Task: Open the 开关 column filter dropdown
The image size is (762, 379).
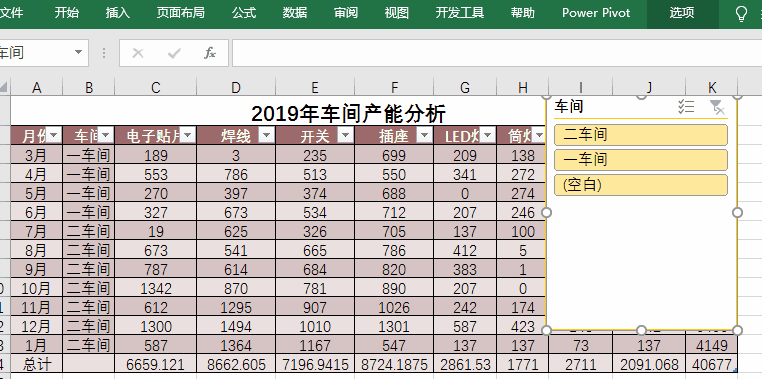Action: (x=345, y=135)
